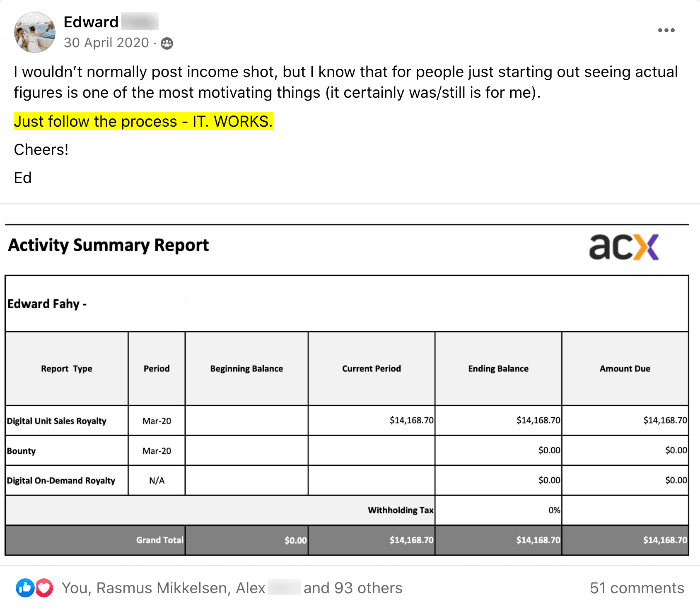Click the red heart Love reaction icon
700x609 pixels.
coord(44,587)
